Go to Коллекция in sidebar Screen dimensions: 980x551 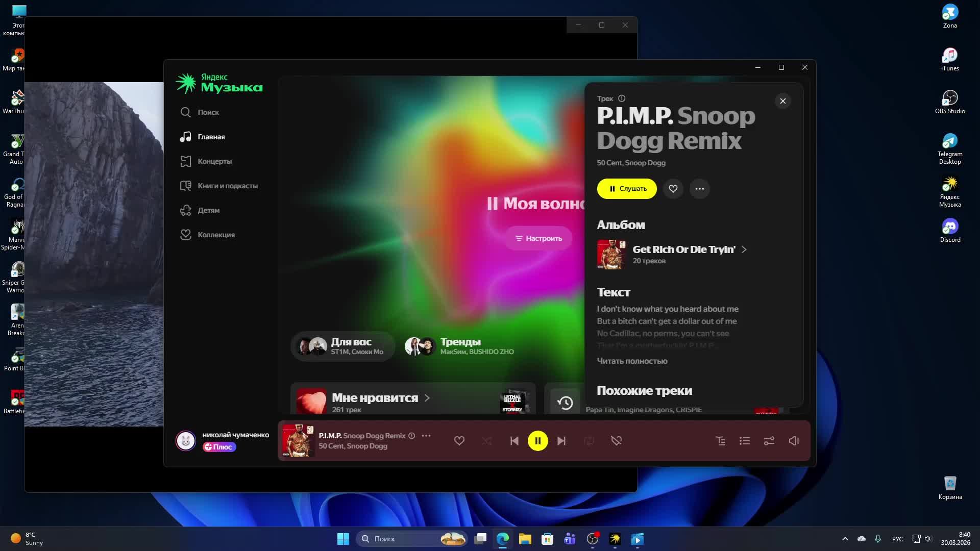216,235
